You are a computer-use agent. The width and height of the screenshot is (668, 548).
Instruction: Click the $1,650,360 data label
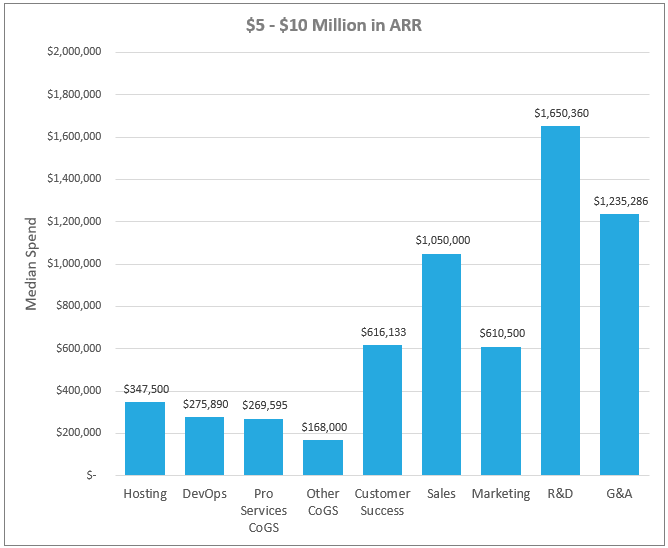coord(561,113)
